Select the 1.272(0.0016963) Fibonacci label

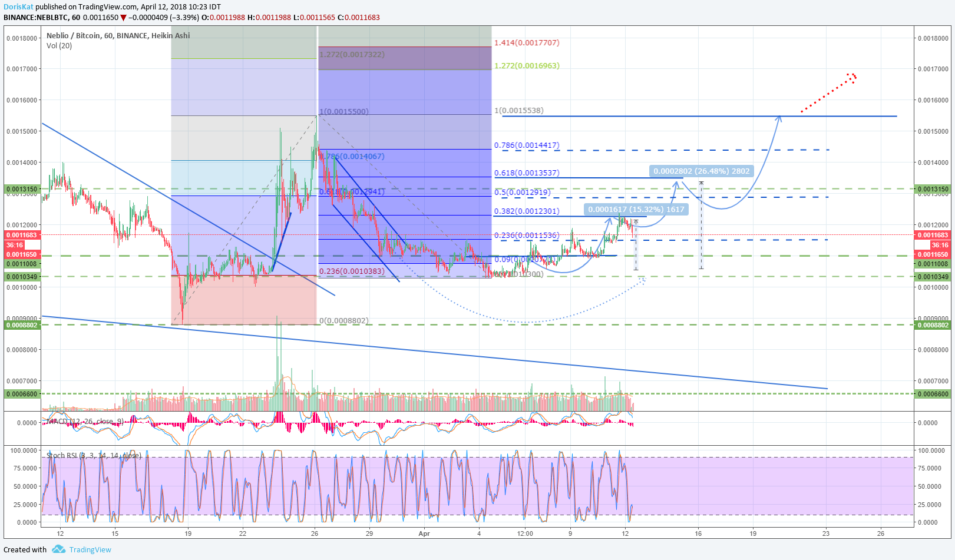pos(527,66)
